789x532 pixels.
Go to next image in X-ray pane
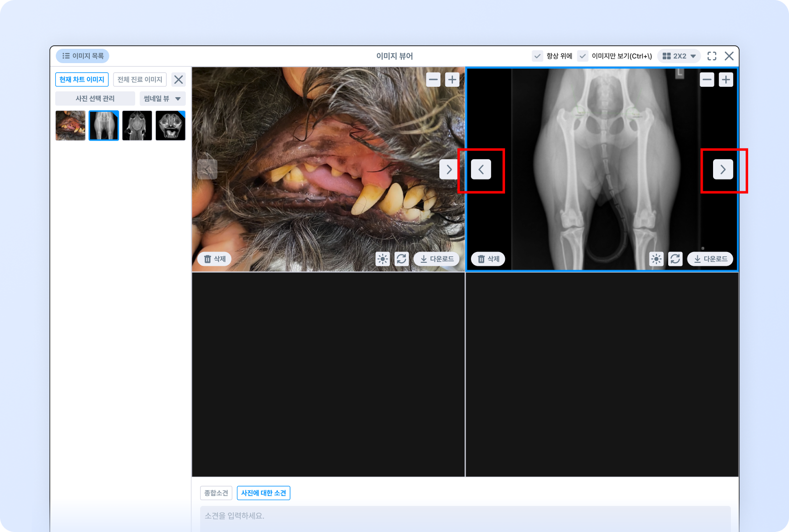(x=723, y=170)
